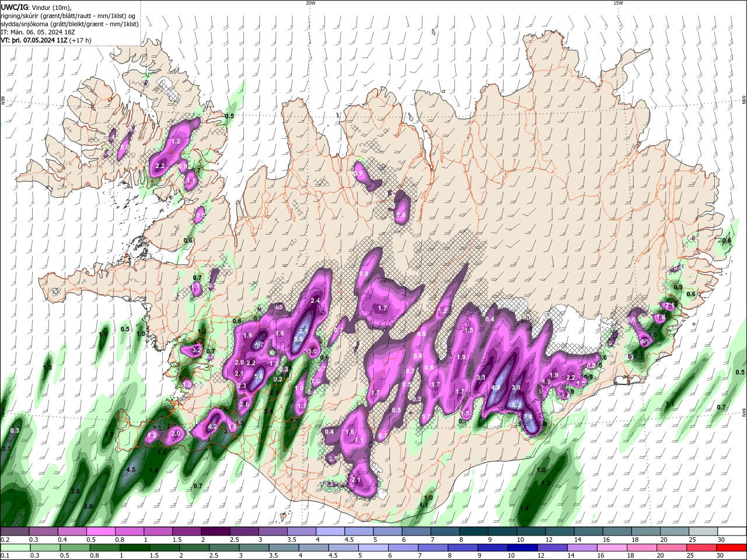Click the "4.2" precipitation value on the map
This screenshot has width=747, height=560.
coord(212,427)
